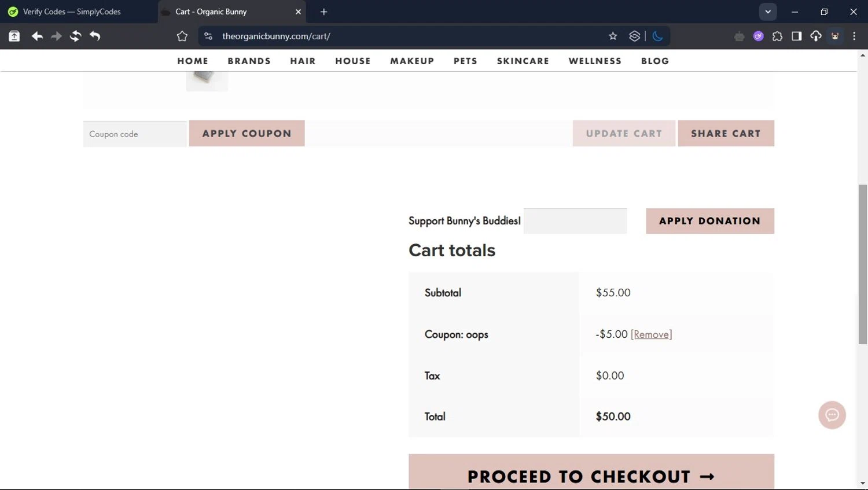Viewport: 868px width, 490px height.
Task: Open the BLOG menu item
Action: tap(655, 61)
